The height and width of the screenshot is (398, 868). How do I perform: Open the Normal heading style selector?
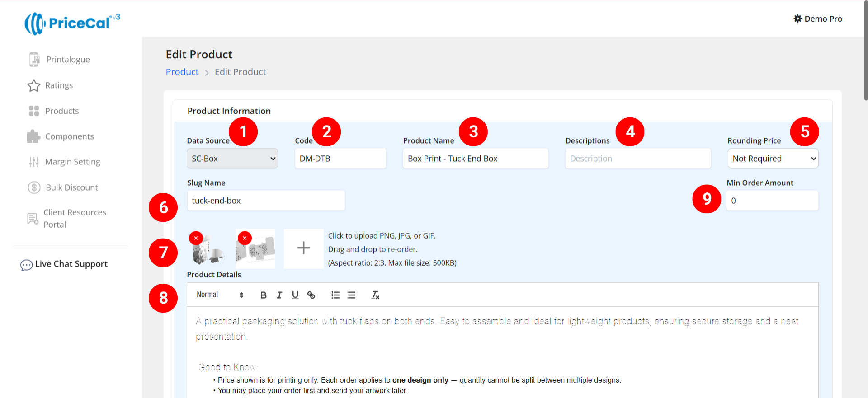[220, 295]
